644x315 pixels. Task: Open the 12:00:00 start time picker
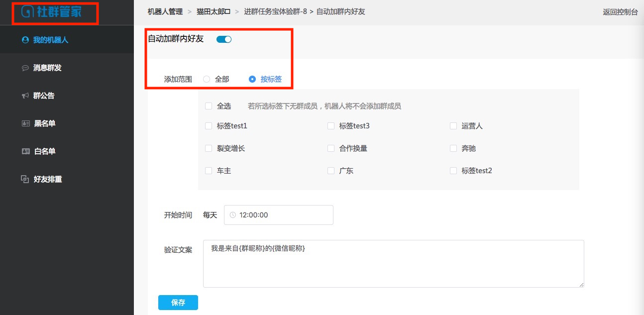[x=279, y=215]
